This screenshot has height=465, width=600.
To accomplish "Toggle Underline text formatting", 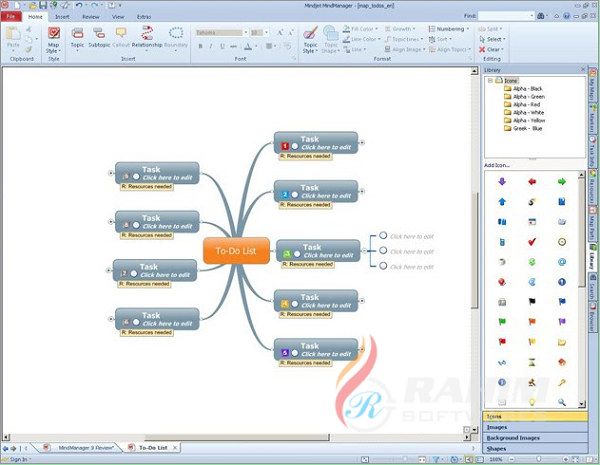I will (x=226, y=46).
